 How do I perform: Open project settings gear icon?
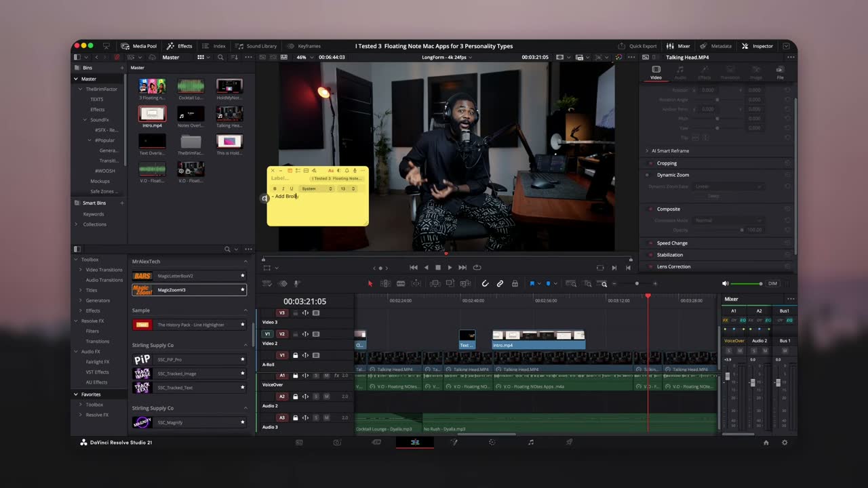coord(785,443)
